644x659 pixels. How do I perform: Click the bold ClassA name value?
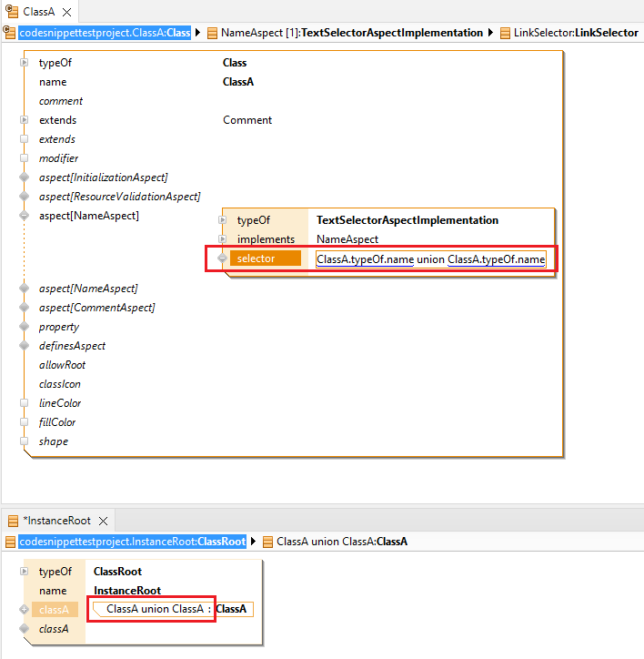click(238, 82)
